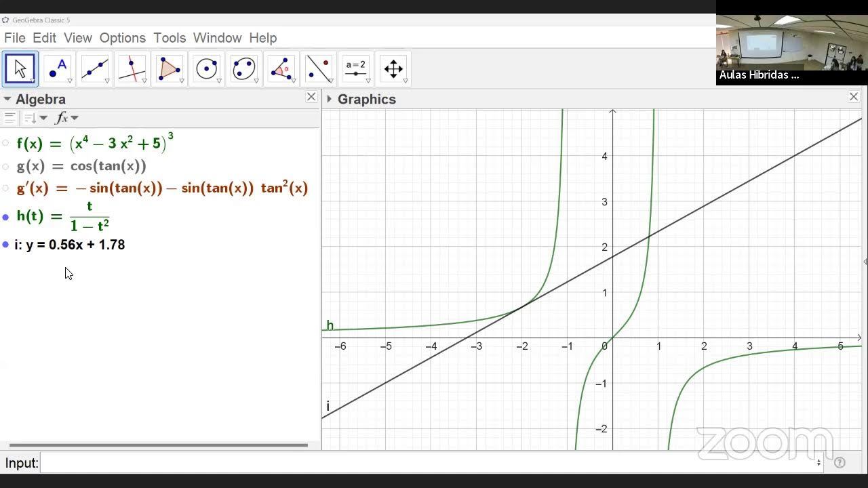Screen dimensions: 868x488
Task: Click the h label on the graph
Action: tap(330, 325)
